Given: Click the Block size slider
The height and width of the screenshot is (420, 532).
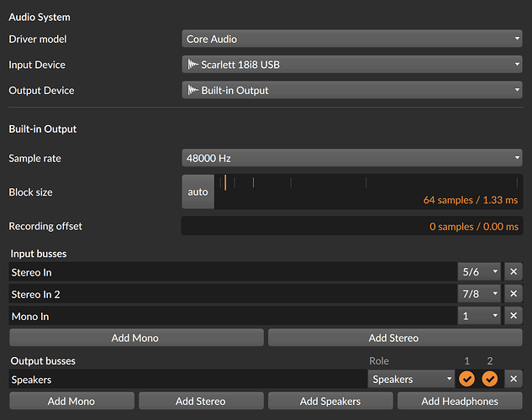Looking at the screenshot, I should 368,192.
